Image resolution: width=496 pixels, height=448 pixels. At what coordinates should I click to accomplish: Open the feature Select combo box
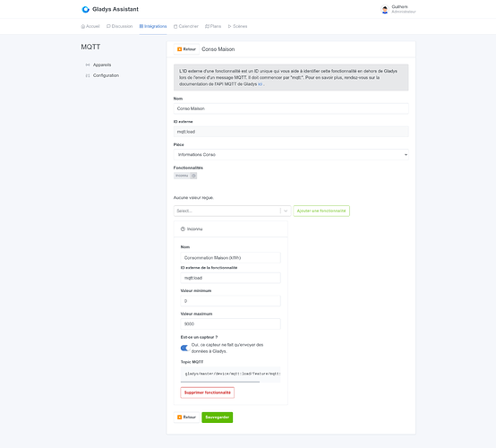[x=232, y=211]
